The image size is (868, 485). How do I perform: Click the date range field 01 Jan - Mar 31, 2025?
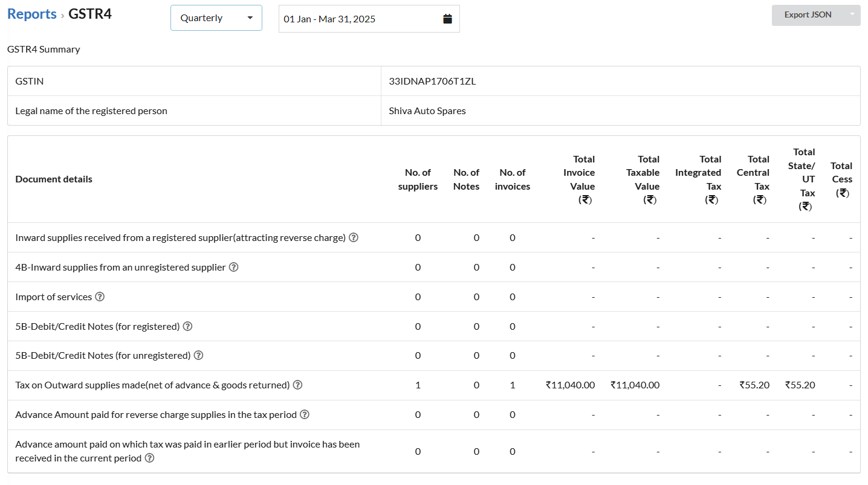point(369,19)
